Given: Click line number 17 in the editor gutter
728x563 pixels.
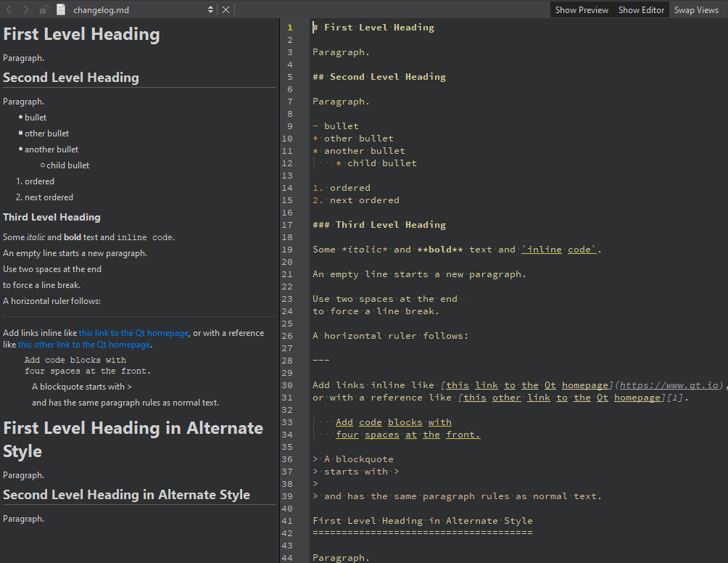Looking at the screenshot, I should pos(289,225).
